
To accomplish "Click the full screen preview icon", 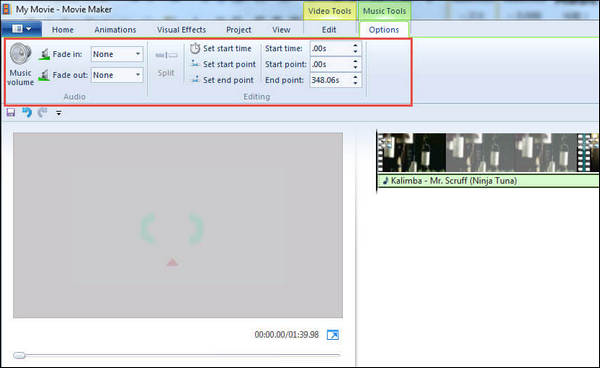I will [333, 335].
